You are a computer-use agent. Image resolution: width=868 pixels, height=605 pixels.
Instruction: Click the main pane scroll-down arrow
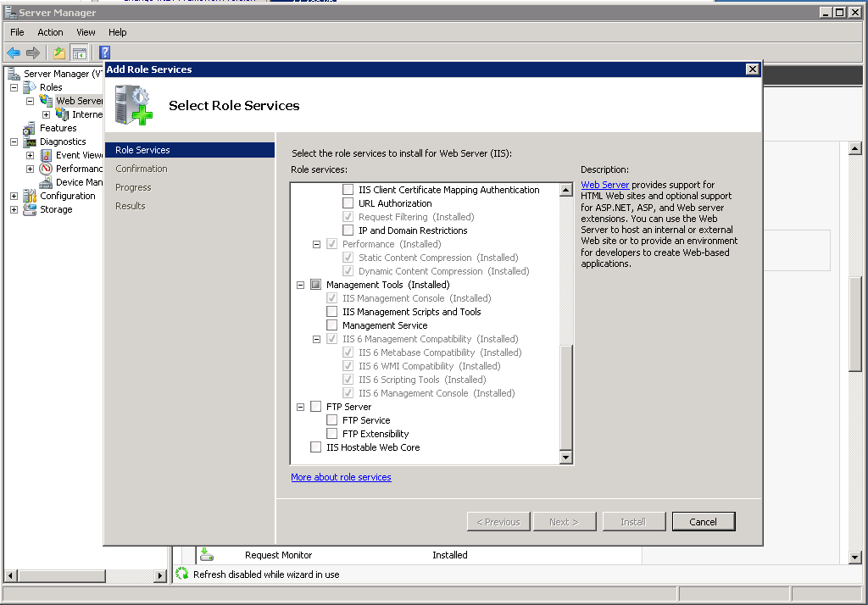854,558
